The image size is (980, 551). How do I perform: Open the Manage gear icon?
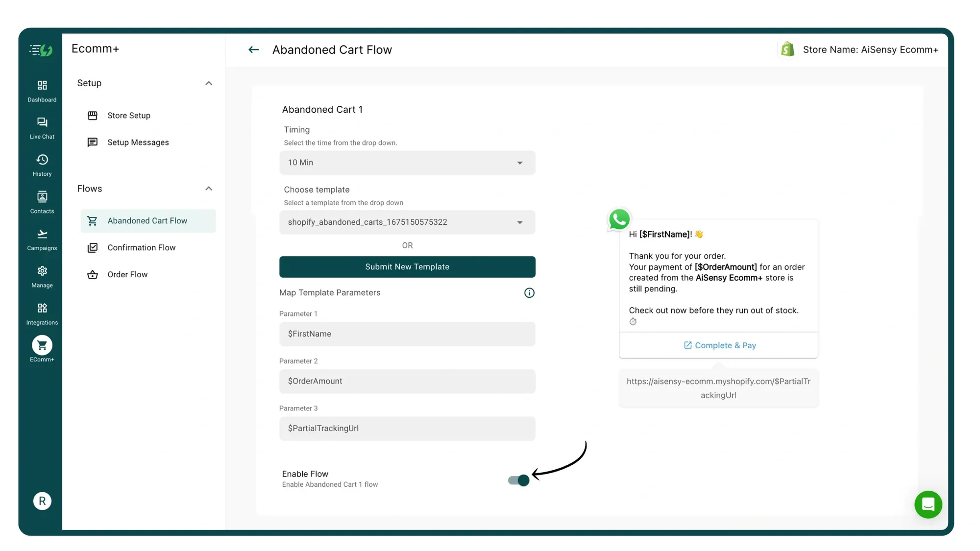click(42, 276)
